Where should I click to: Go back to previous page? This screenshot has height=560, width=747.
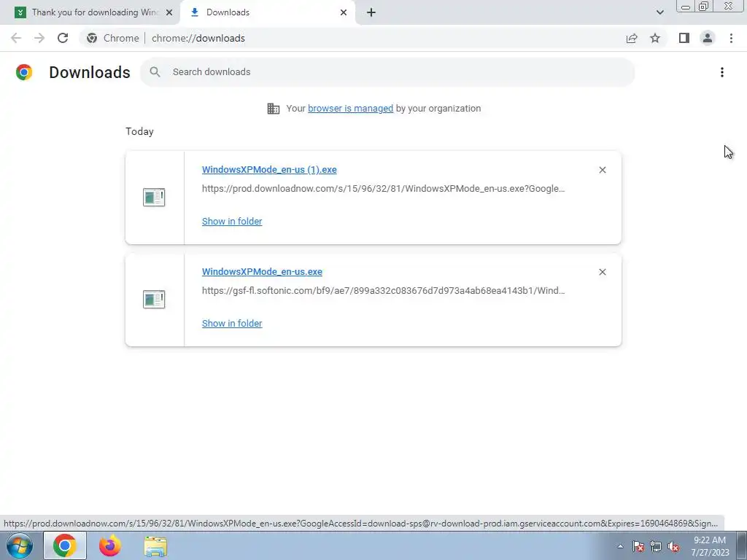point(16,38)
